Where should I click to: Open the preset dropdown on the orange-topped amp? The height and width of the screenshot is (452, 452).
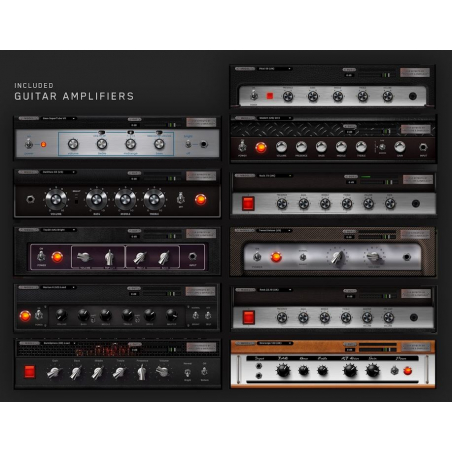(275, 343)
